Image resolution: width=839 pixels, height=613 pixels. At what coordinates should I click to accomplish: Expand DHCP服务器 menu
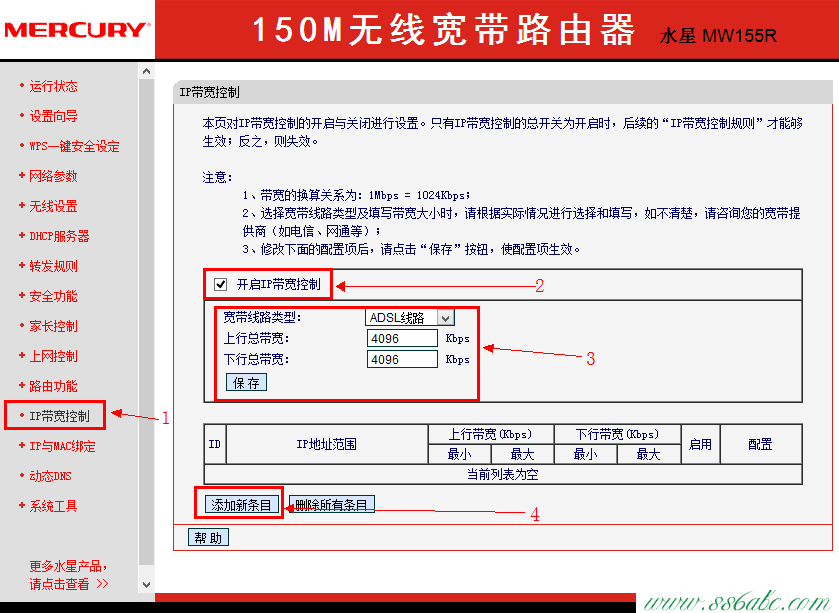tap(59, 236)
